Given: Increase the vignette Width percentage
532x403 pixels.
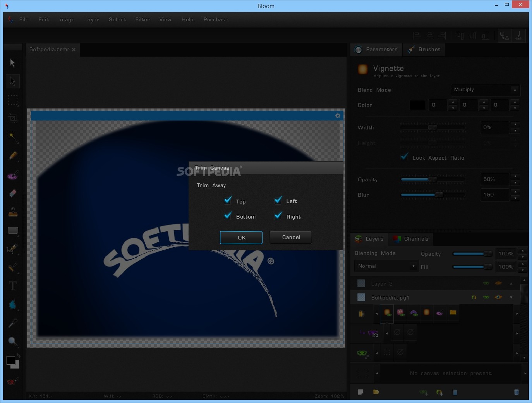Looking at the screenshot, I should (x=515, y=124).
